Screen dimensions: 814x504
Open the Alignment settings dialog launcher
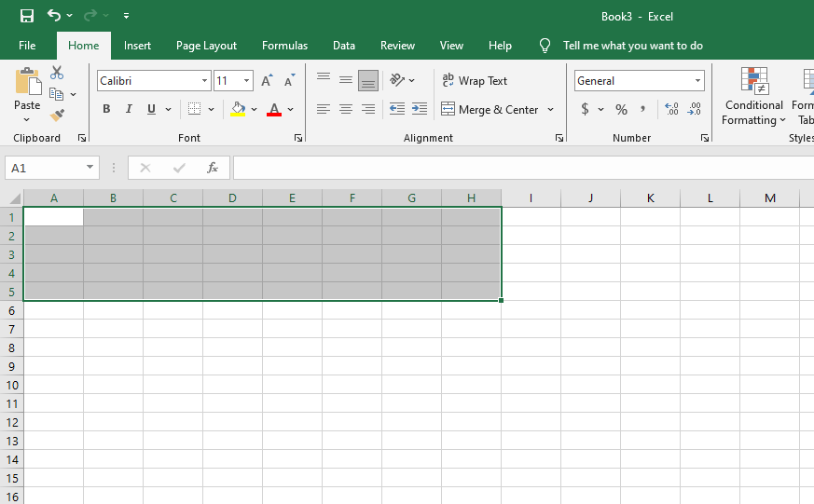tap(559, 138)
